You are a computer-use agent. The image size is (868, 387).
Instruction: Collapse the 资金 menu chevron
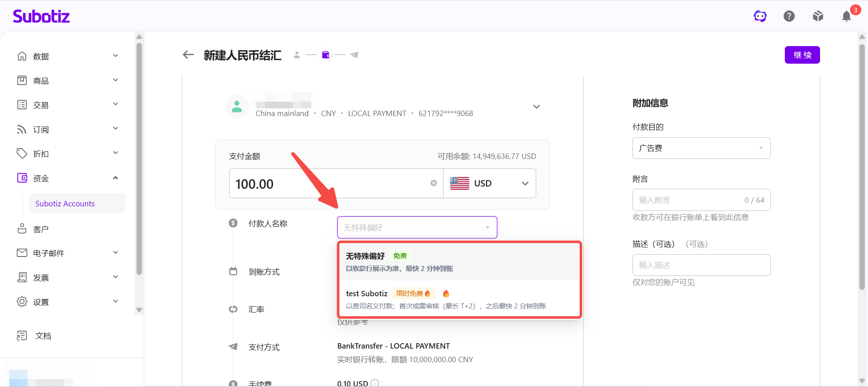(x=116, y=178)
